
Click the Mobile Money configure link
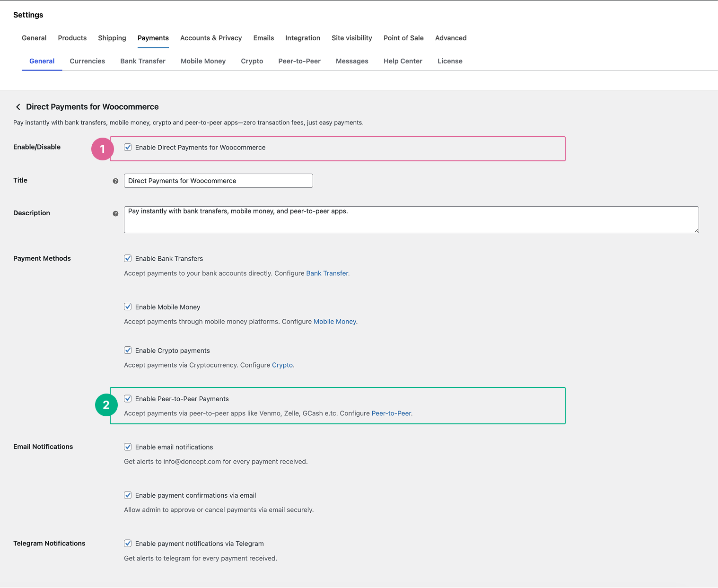coord(335,322)
